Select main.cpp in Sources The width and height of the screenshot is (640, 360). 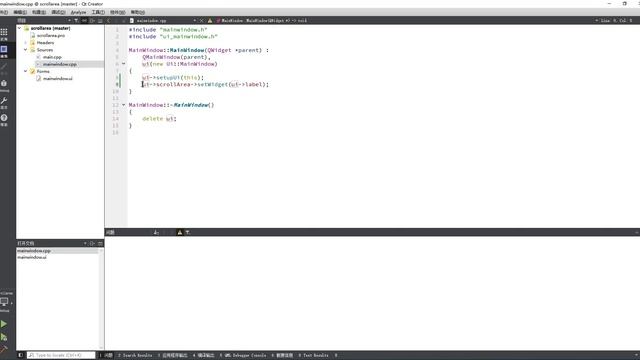click(x=52, y=57)
